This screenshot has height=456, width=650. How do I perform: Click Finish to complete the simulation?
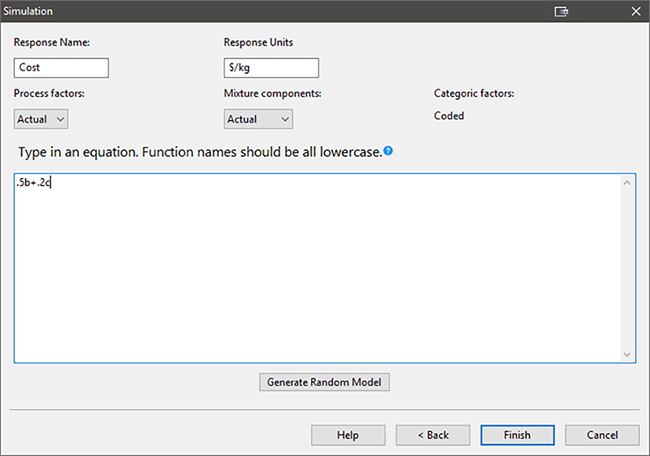pos(517,435)
